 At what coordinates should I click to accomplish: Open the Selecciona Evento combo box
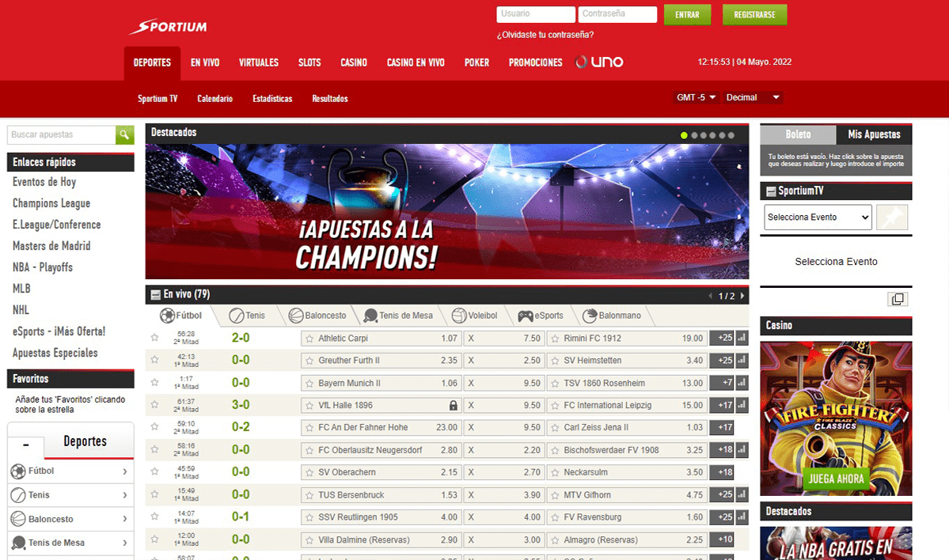[818, 217]
